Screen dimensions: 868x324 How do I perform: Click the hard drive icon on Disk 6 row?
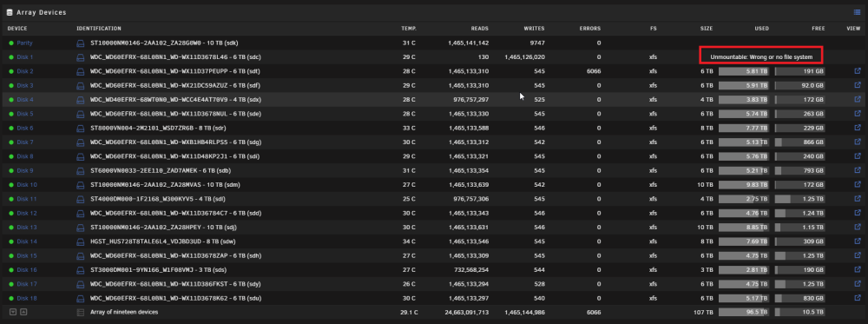(x=80, y=128)
